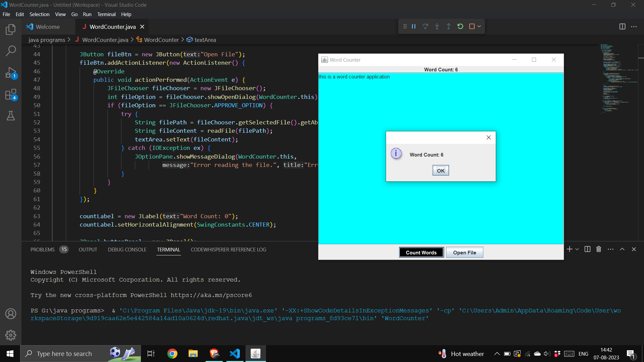The image size is (644, 362).
Task: Select the Testing beaker icon
Action: click(x=10, y=116)
